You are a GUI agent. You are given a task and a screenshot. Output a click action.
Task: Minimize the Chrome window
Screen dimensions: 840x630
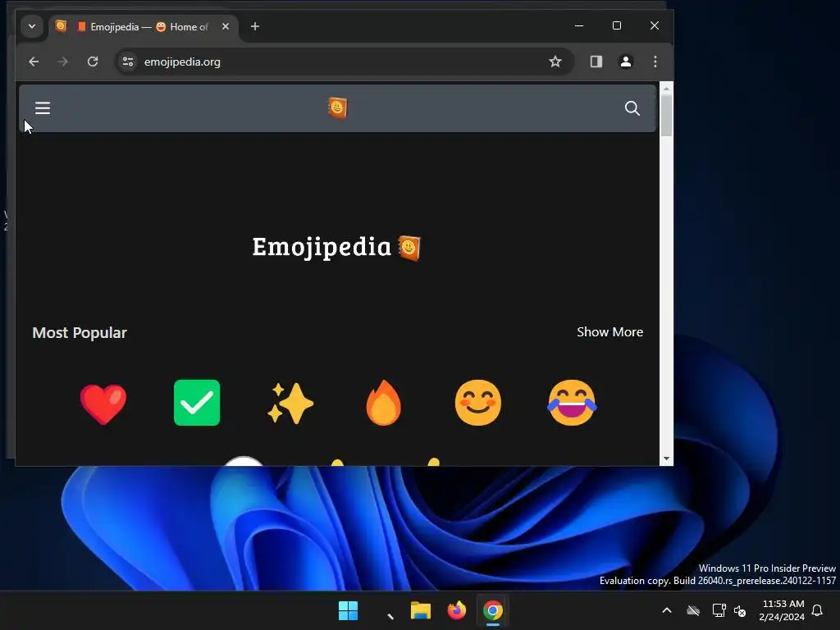(579, 25)
